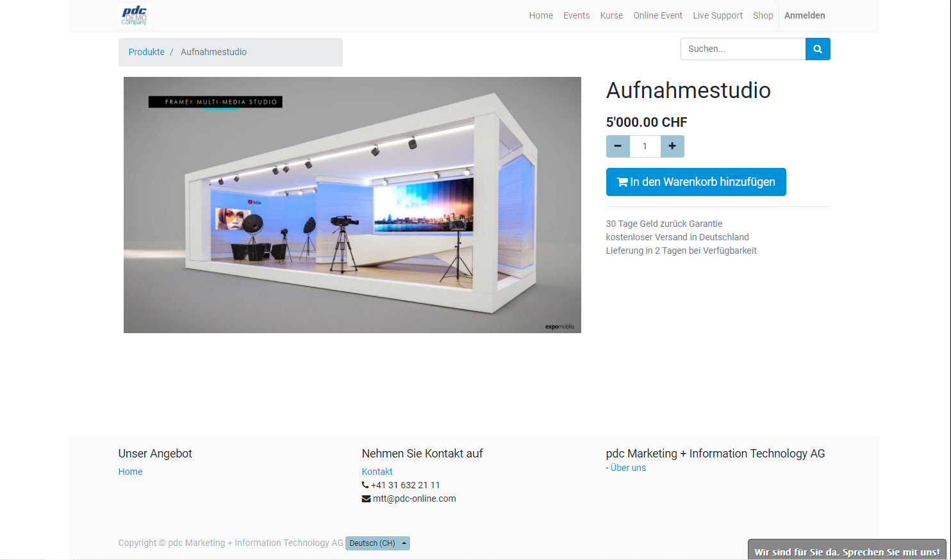Open the live chat bar "Sprechen Sie mit uns"

coord(847,551)
